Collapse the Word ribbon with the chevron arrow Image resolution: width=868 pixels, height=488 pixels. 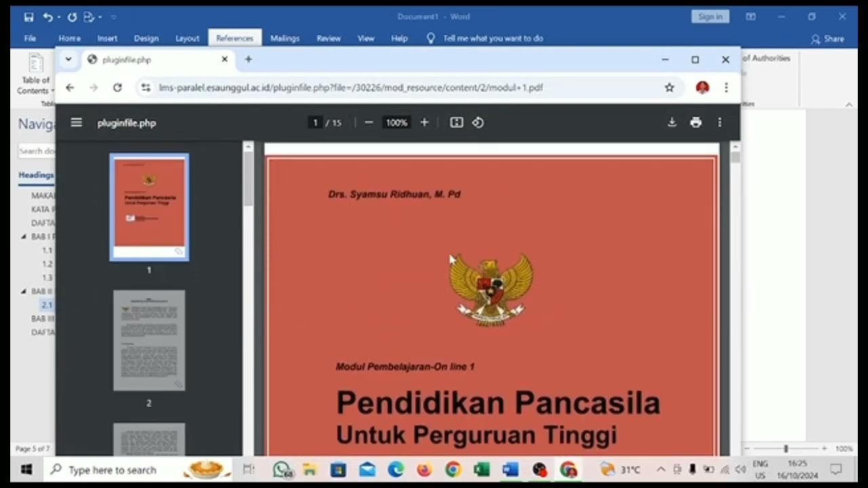848,104
